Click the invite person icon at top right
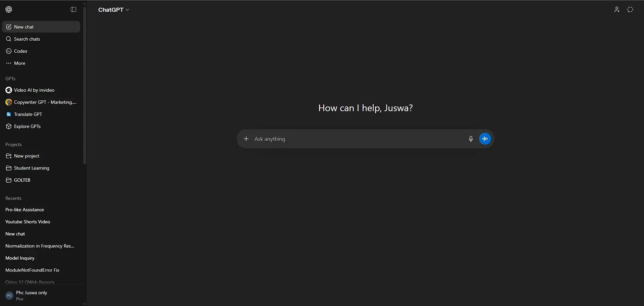The height and width of the screenshot is (306, 644). 617,9
